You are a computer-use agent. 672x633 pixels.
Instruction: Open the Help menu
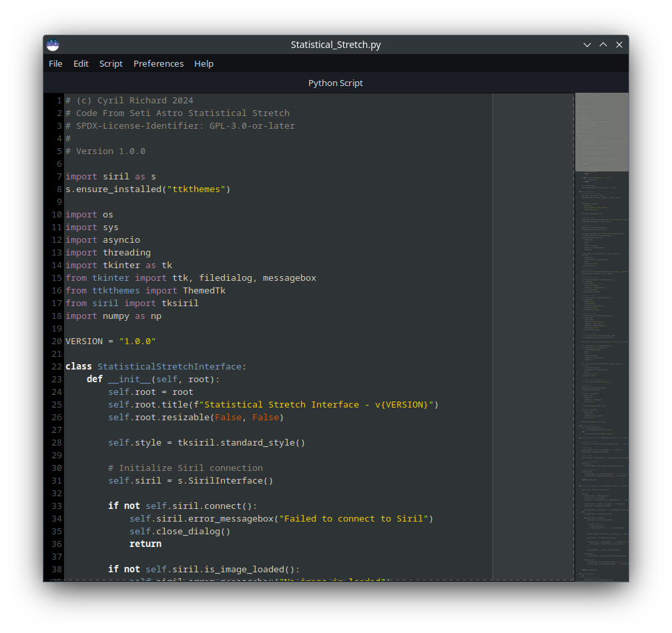[204, 64]
